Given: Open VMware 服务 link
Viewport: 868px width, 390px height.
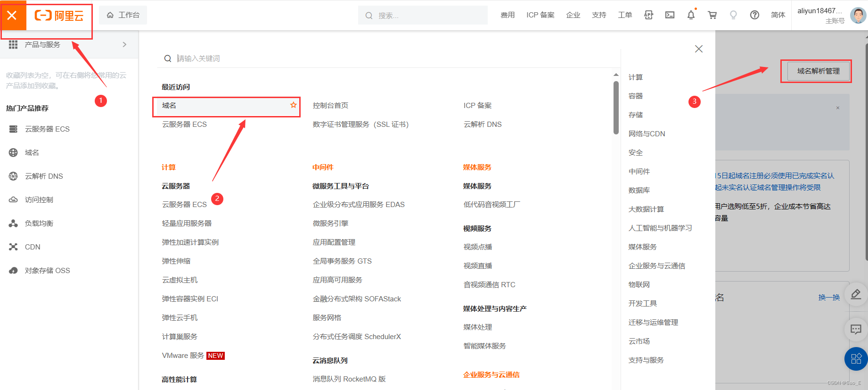Looking at the screenshot, I should (x=183, y=356).
